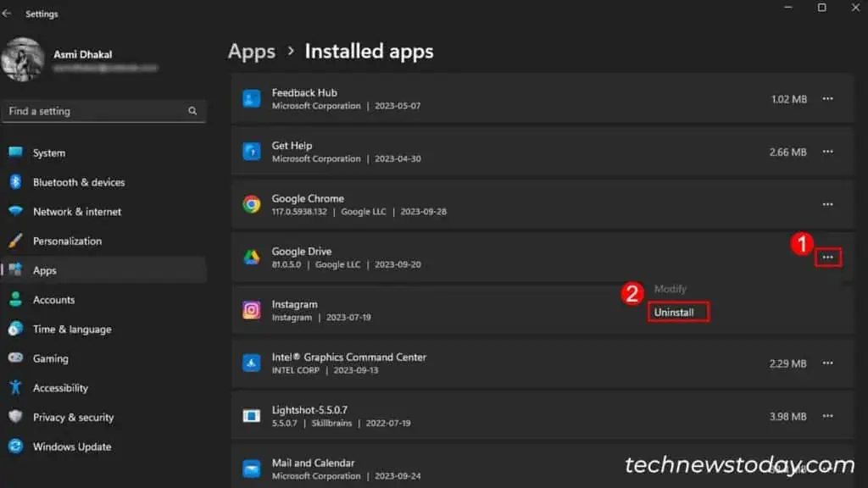Click the Time & language globe icon
This screenshot has height=488, width=868.
pos(15,328)
